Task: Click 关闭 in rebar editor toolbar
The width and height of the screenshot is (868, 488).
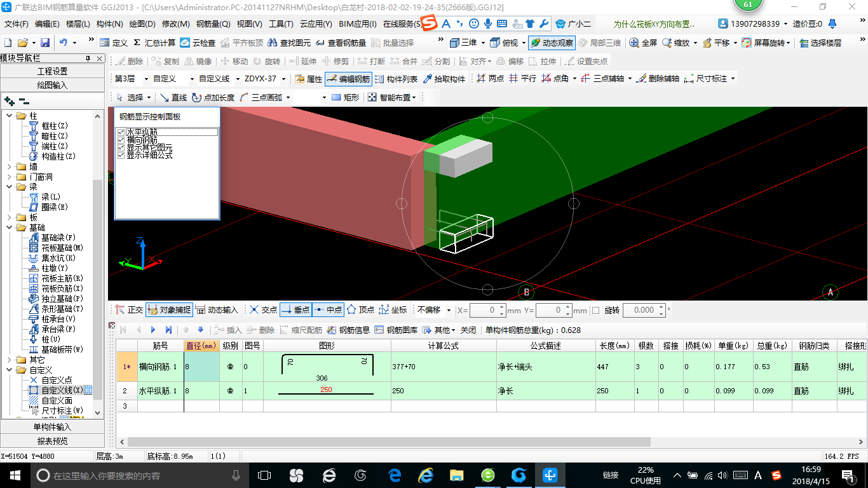Action: (468, 330)
